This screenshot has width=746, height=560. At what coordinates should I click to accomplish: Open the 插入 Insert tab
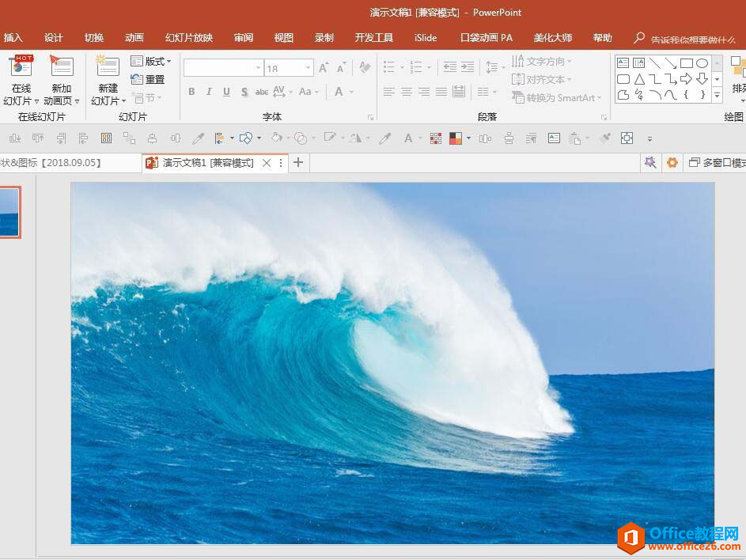13,38
